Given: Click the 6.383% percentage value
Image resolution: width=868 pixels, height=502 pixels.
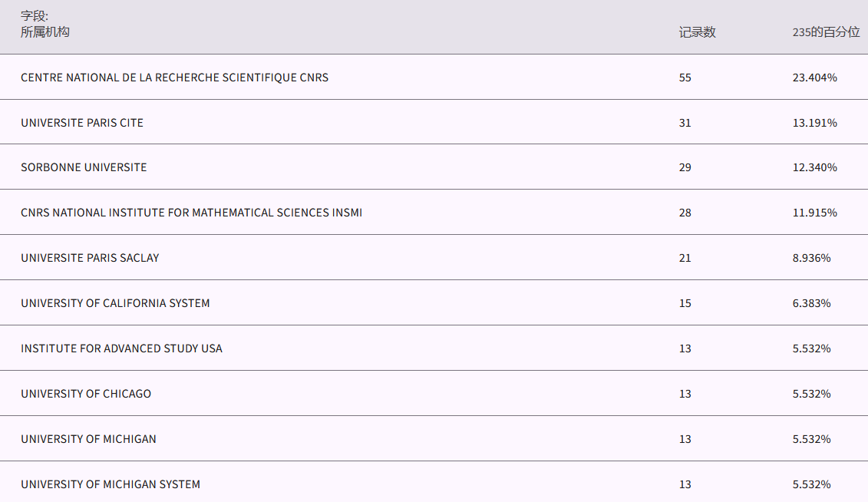Looking at the screenshot, I should point(811,303).
